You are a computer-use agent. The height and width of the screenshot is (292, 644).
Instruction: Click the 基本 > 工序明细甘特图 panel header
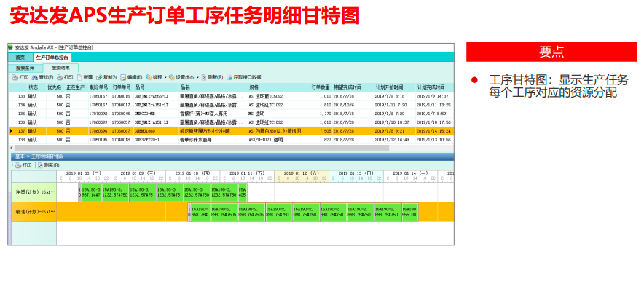tap(231, 157)
